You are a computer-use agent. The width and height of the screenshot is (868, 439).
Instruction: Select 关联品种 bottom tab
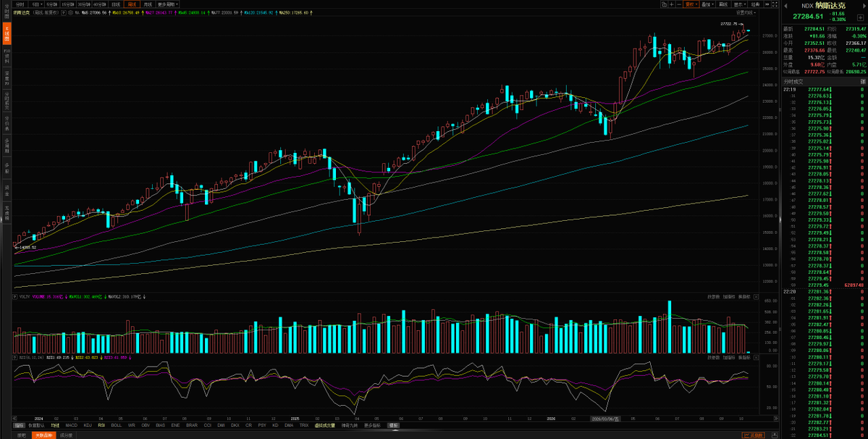tap(43, 435)
